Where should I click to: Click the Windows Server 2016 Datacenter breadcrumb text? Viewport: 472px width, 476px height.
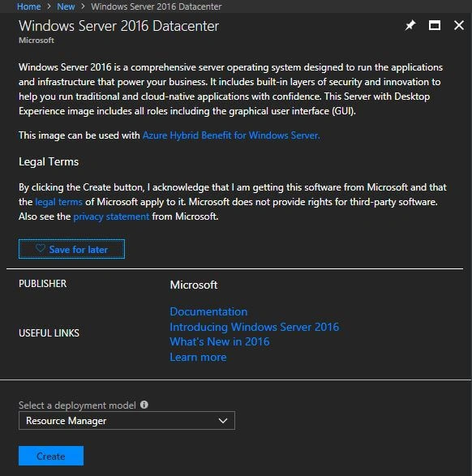(157, 6)
